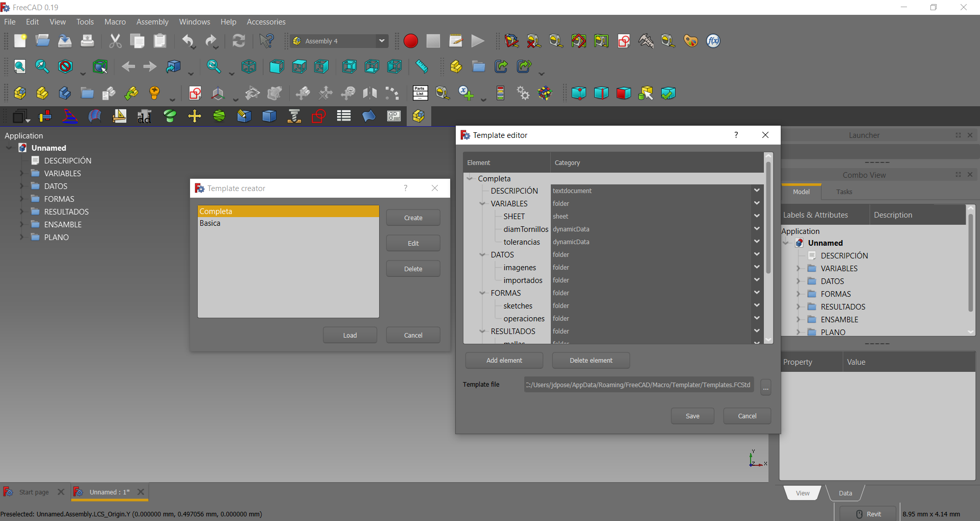Collapse the Completa tree node
Viewport: 980px width, 521px height.
470,179
